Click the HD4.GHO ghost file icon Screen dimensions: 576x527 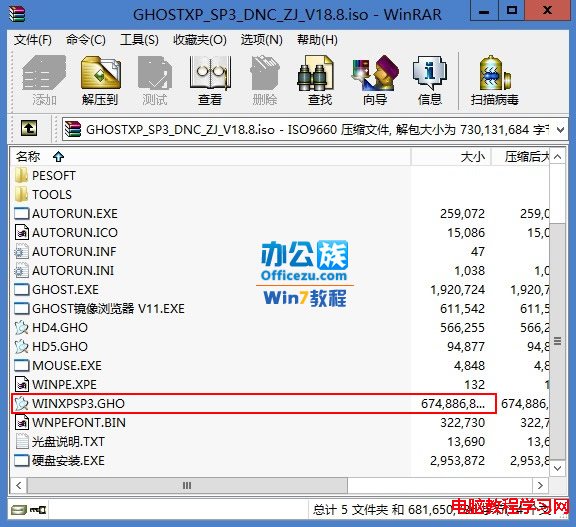[21, 328]
